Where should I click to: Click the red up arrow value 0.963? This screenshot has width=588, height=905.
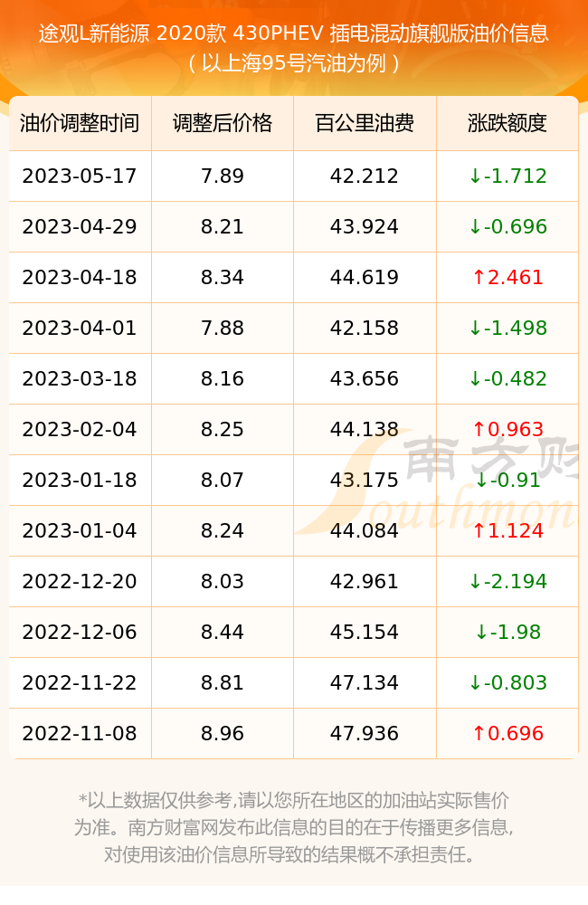tap(507, 429)
